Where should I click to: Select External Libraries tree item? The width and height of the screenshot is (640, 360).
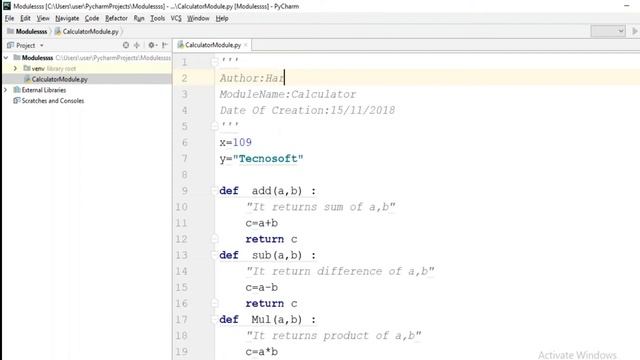click(x=44, y=90)
